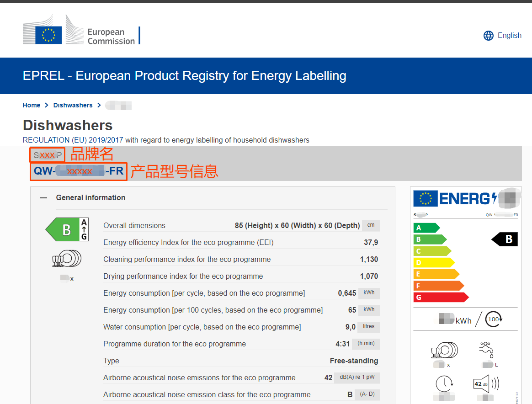The image size is (532, 404).
Task: Click dishes icon on the energy label
Action: [x=444, y=351]
